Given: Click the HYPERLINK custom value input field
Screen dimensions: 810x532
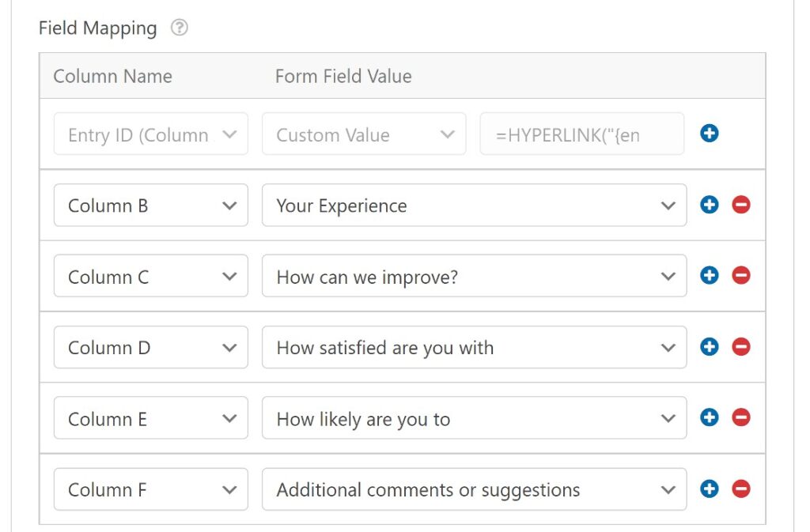Looking at the screenshot, I should click(581, 134).
